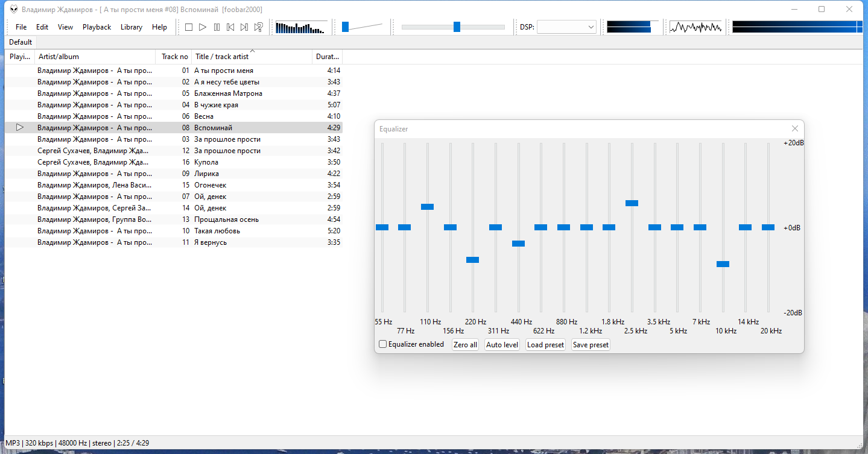Pause the current track
This screenshot has width=868, height=454.
pyautogui.click(x=217, y=27)
